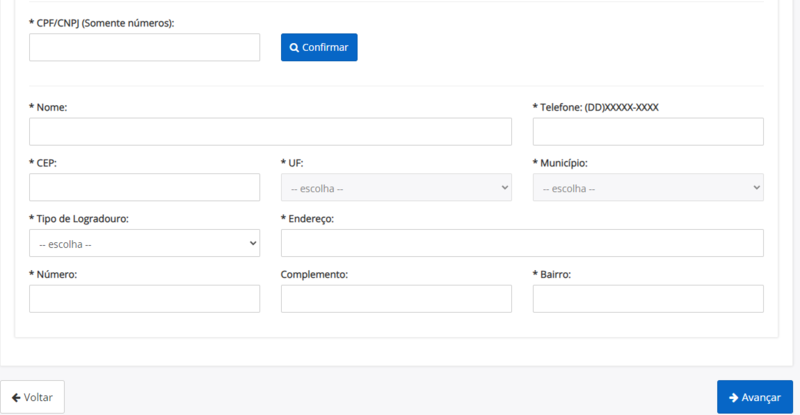The image size is (800, 415).
Task: Click the left arrow icon beside Voltar
Action: click(x=16, y=398)
